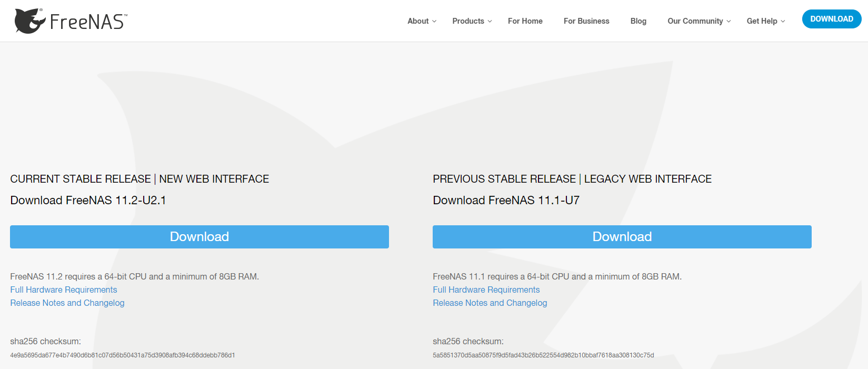Open the For Home menu item
Screen dimensions: 868x369
pos(525,21)
